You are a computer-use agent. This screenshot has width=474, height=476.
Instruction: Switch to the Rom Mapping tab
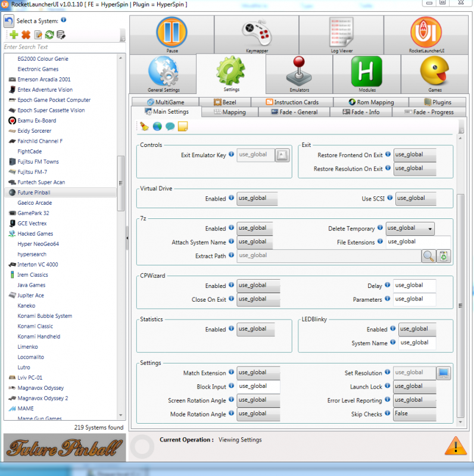(x=371, y=102)
